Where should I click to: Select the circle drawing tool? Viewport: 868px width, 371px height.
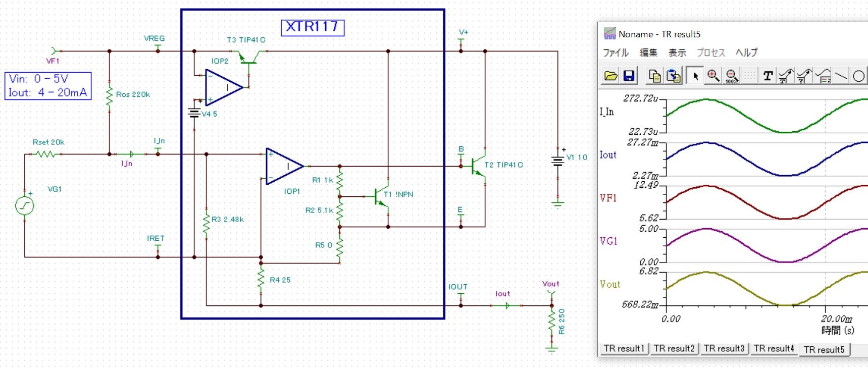coord(858,76)
